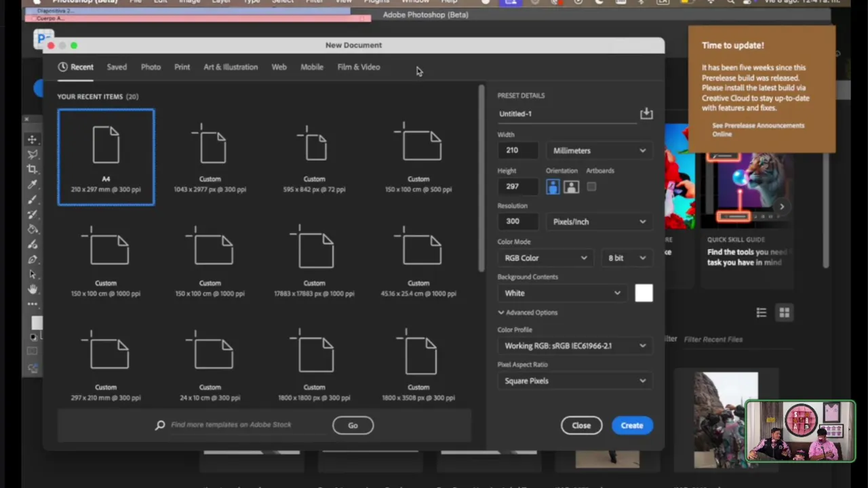Open the Square Pixels aspect ratio dropdown

[x=575, y=381]
